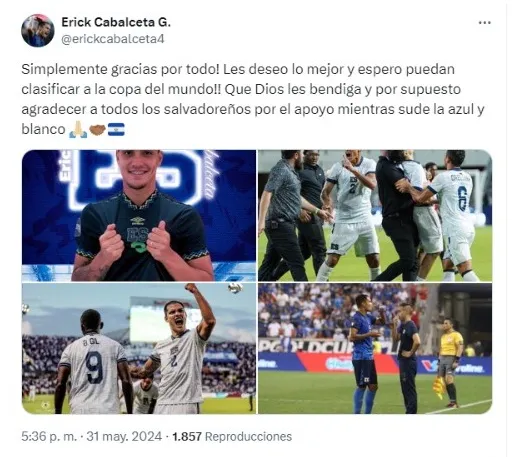Open the 1.857 view count
This screenshot has width=518, height=457.
tap(187, 436)
